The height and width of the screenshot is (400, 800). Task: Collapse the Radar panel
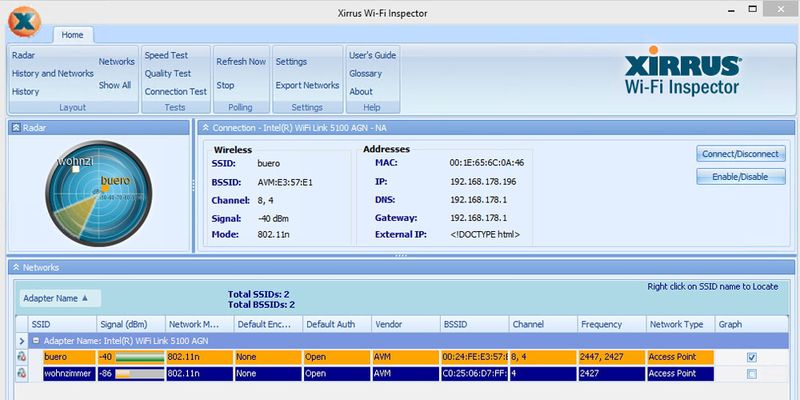click(16, 128)
